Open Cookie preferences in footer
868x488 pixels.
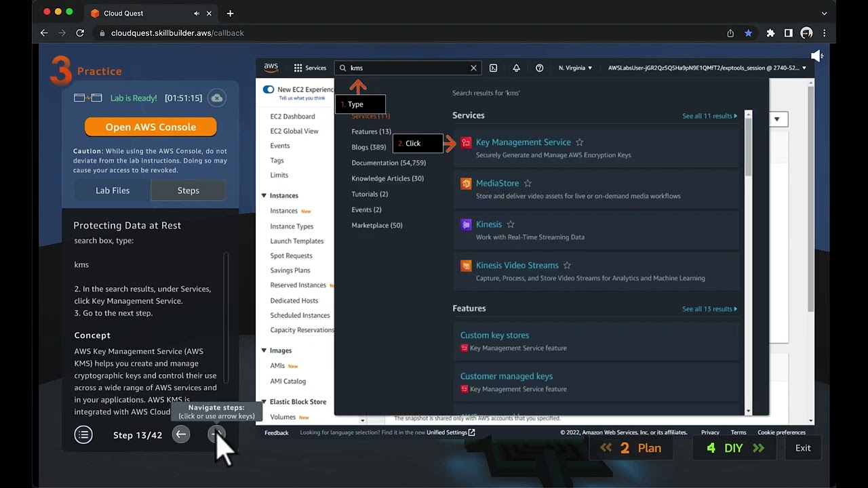tap(781, 432)
